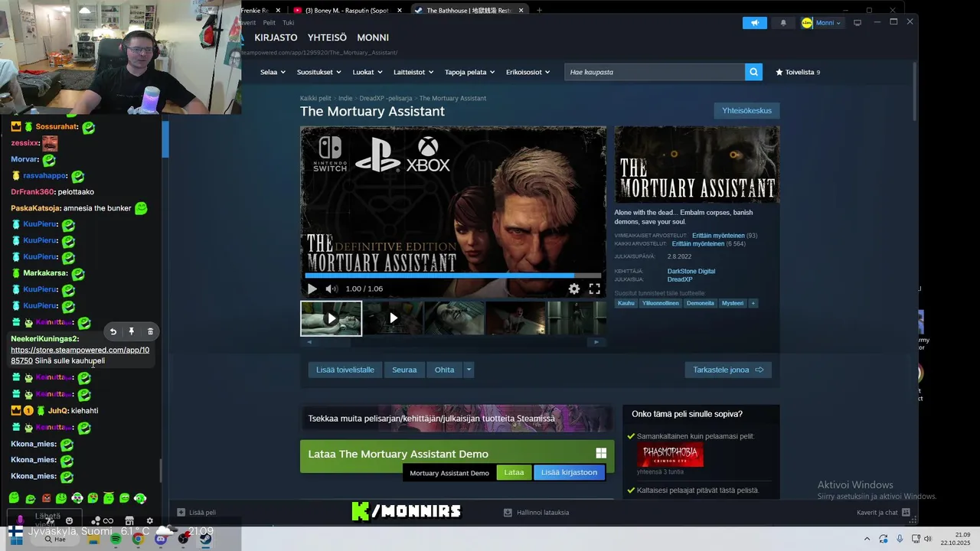
Task: Click Lisää kirjastoon button
Action: [x=569, y=472]
